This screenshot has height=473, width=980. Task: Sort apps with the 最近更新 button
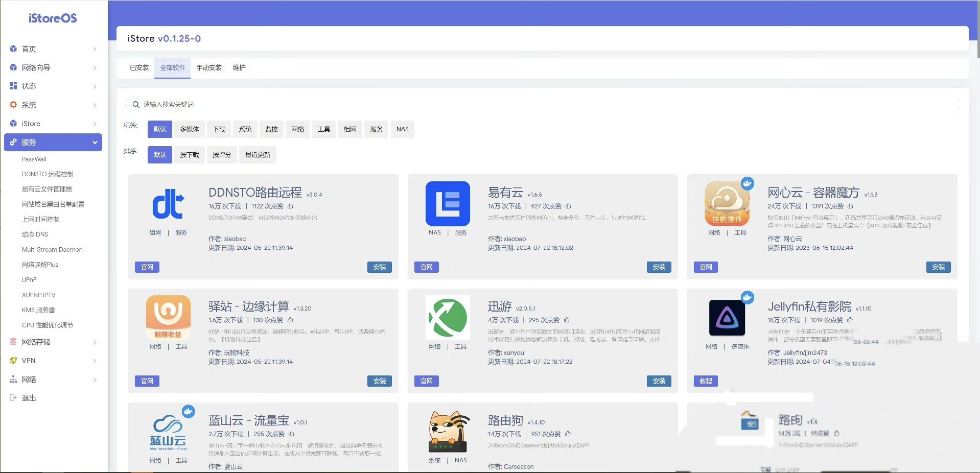258,155
